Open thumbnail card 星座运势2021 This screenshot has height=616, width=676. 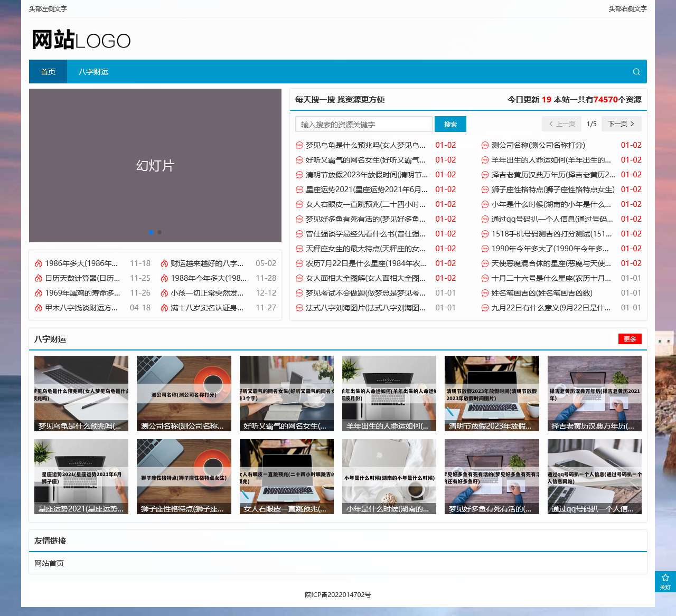81,477
